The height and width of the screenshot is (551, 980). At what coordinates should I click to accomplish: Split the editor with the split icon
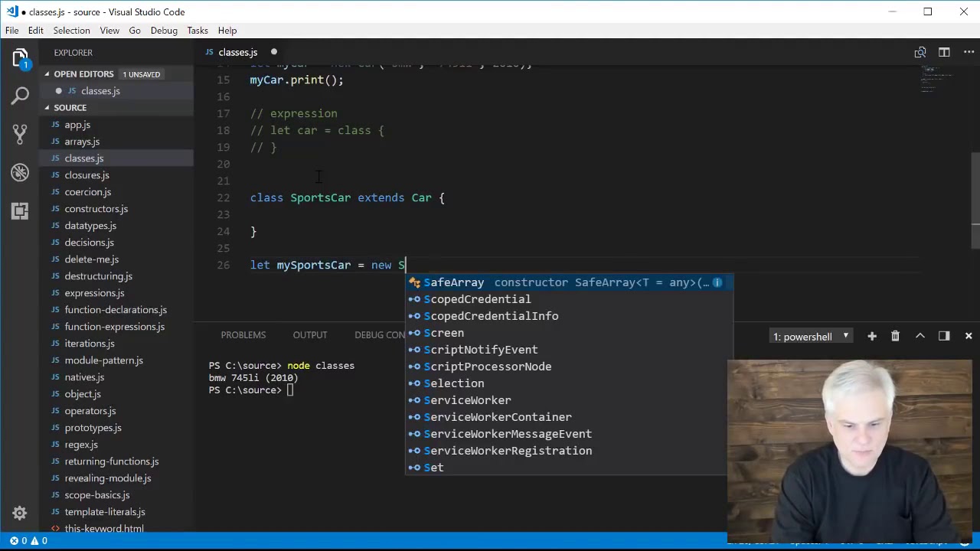(944, 52)
